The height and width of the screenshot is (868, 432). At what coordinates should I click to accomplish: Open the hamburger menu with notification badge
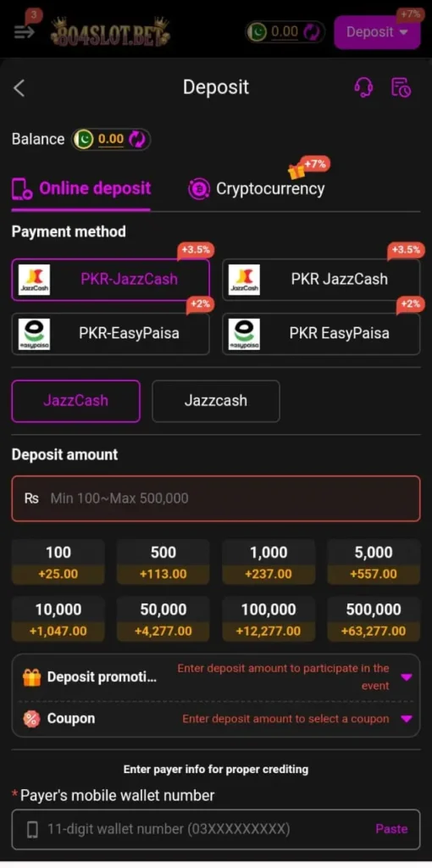click(x=25, y=31)
